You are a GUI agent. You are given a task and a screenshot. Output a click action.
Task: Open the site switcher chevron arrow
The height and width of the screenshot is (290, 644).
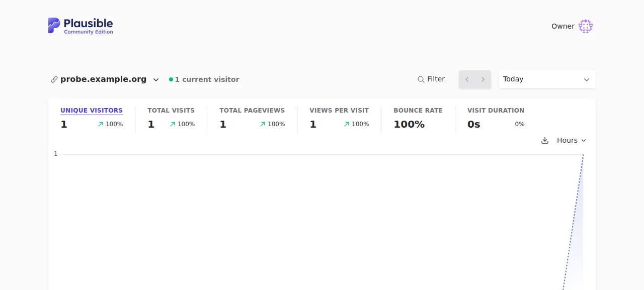(x=156, y=79)
